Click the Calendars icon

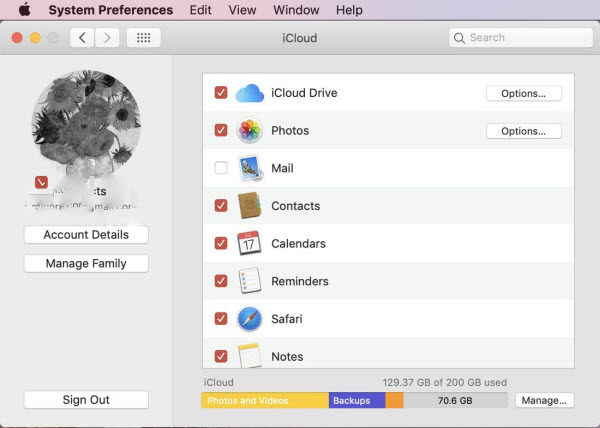coord(249,244)
